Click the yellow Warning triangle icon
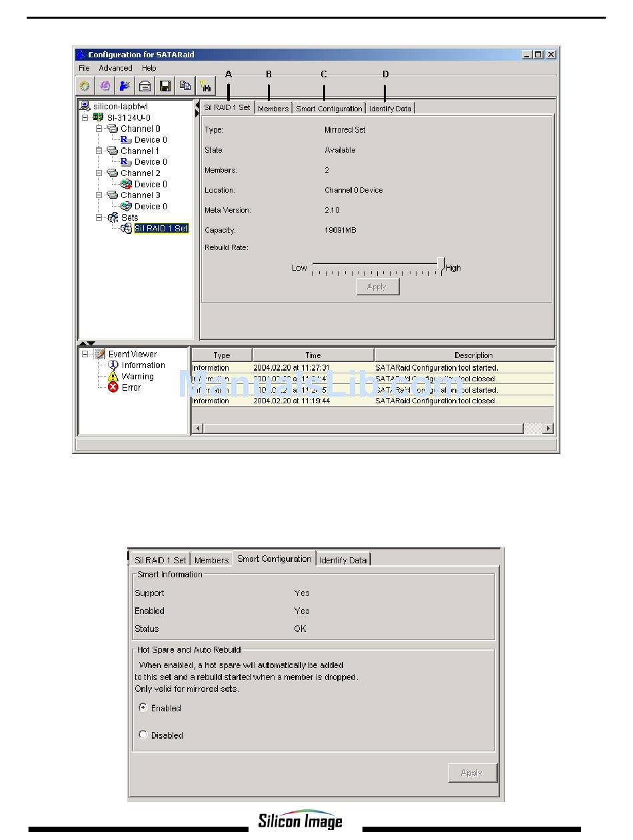This screenshot has width=633, height=840. [x=113, y=377]
